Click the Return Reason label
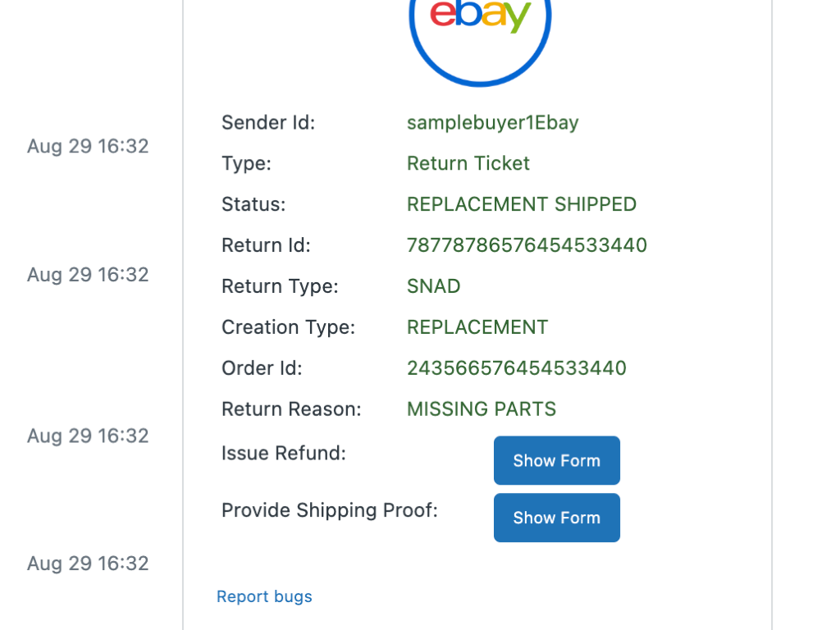The image size is (840, 630). tap(290, 409)
